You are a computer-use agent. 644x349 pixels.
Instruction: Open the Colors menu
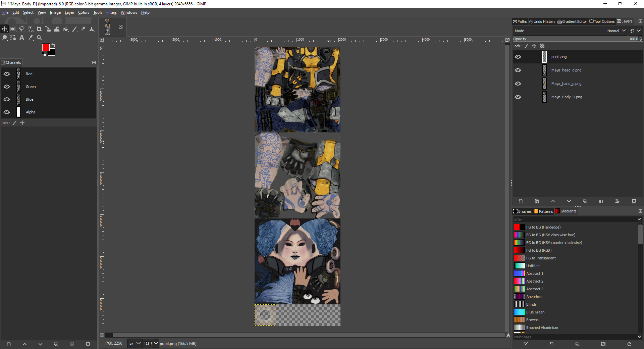click(x=84, y=12)
